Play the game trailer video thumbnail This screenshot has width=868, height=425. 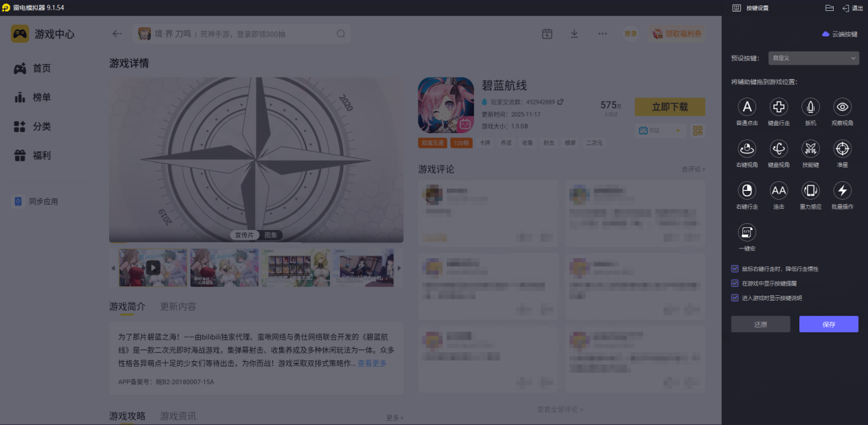(152, 267)
